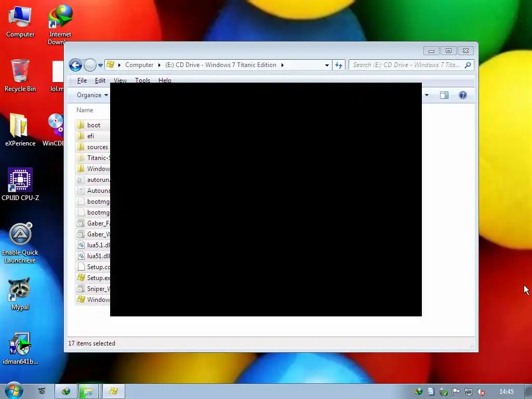
Task: Select the Autouna file
Action: pyautogui.click(x=92, y=191)
